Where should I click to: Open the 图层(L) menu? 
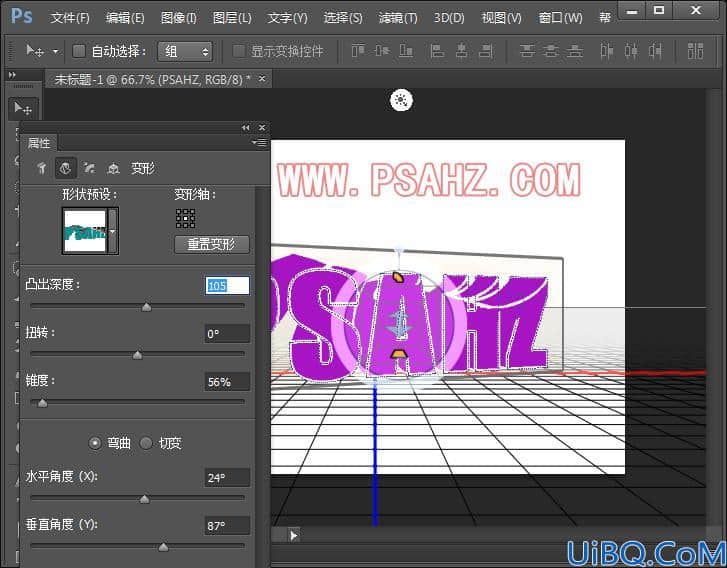pyautogui.click(x=232, y=18)
